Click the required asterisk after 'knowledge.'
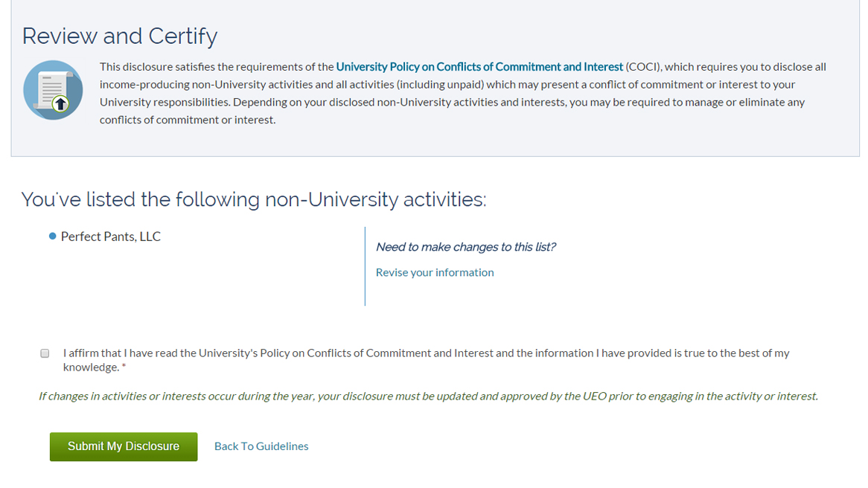Image resolution: width=868 pixels, height=488 pixels. click(x=124, y=367)
